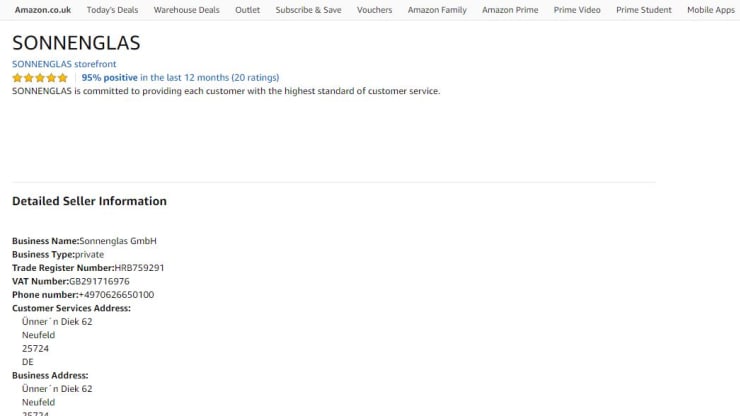The height and width of the screenshot is (416, 740).
Task: Go to Amazon Prime
Action: 510,10
